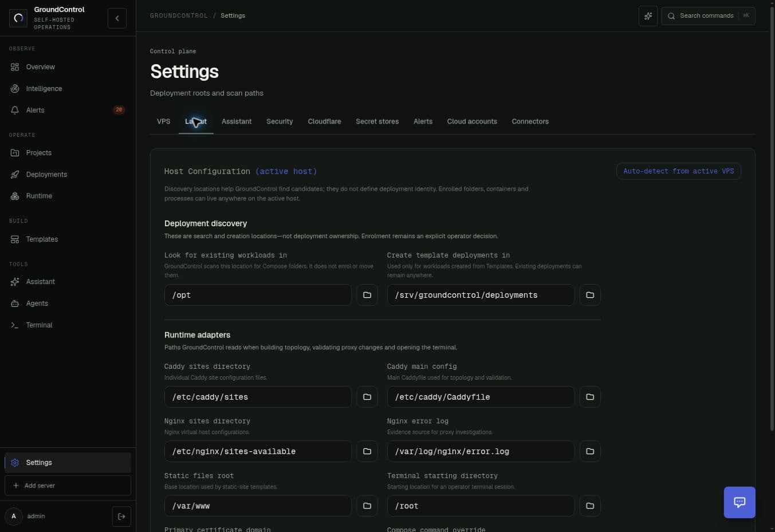Open Assistant in the sidebar
Screen dimensions: 775x532
[x=68, y=282]
